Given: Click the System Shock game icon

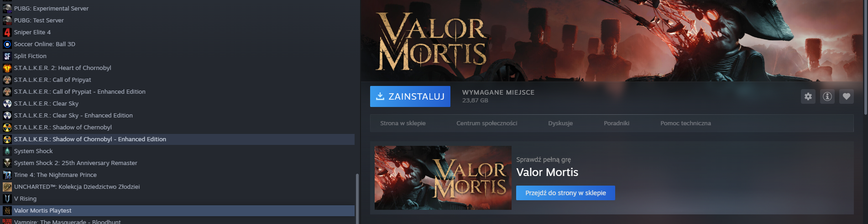Looking at the screenshot, I should (x=7, y=151).
